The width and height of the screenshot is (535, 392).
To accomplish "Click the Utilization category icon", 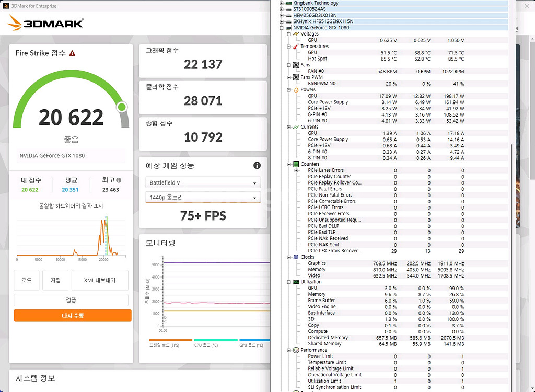I will click(296, 282).
